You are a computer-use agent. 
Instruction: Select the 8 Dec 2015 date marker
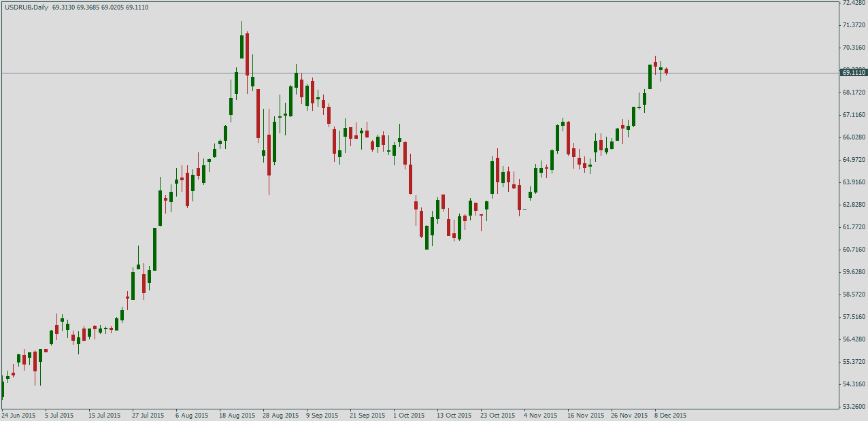coord(671,415)
